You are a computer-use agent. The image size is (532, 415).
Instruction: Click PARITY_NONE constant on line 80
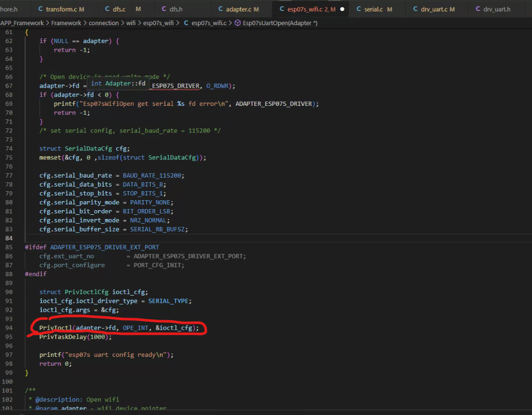click(x=150, y=202)
